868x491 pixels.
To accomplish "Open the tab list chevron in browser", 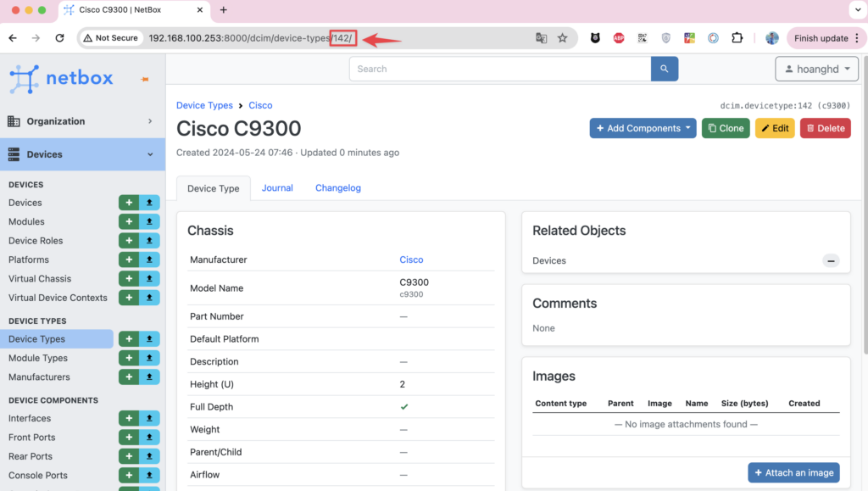I will tap(858, 10).
